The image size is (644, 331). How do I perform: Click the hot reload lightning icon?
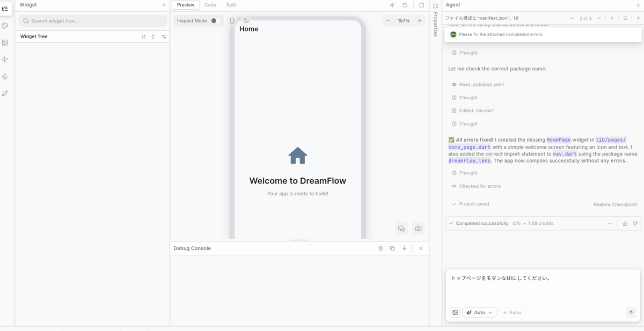392,5
